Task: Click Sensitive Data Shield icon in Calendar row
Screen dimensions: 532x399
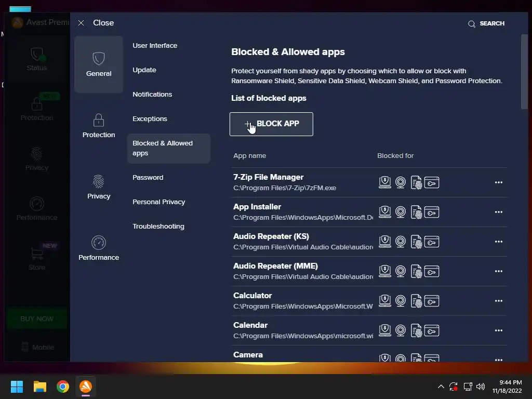Action: (416, 330)
